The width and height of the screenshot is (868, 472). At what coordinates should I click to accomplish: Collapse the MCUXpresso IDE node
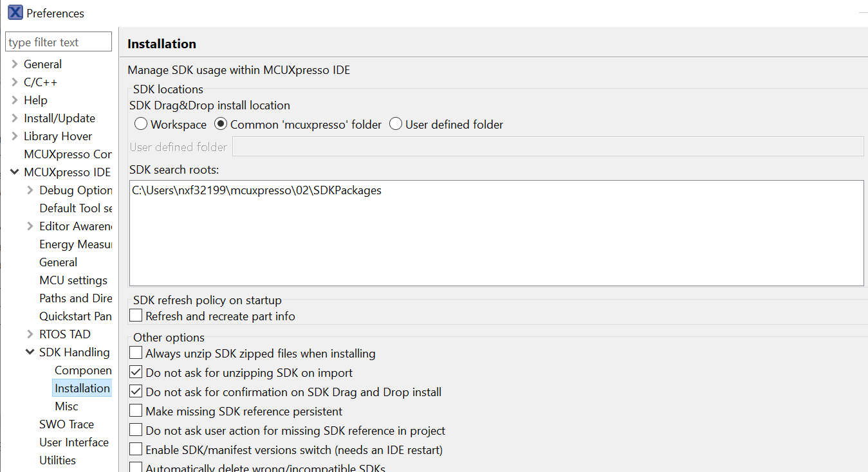pos(14,172)
